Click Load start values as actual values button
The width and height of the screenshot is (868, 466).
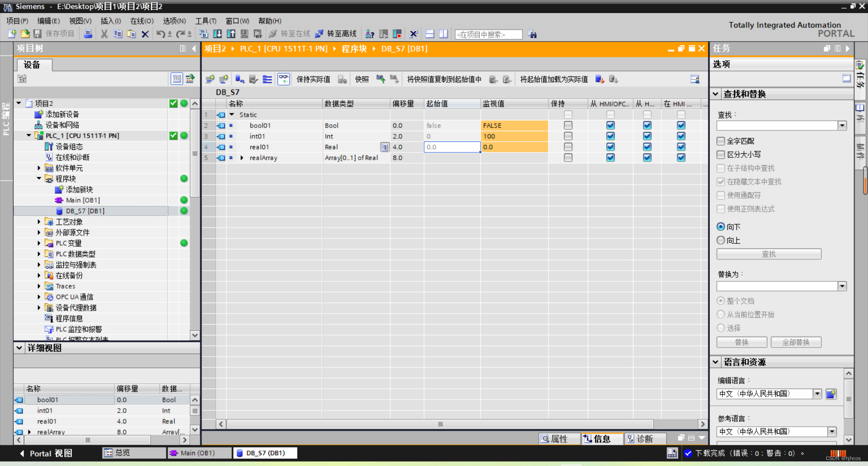[554, 79]
